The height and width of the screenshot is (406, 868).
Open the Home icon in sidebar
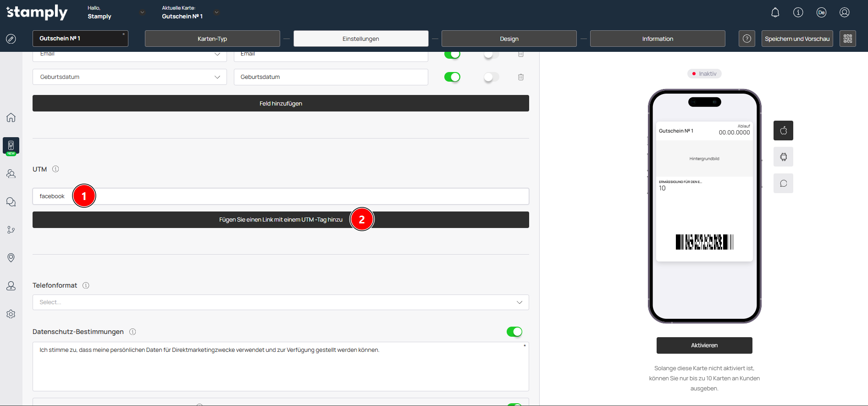pyautogui.click(x=11, y=117)
